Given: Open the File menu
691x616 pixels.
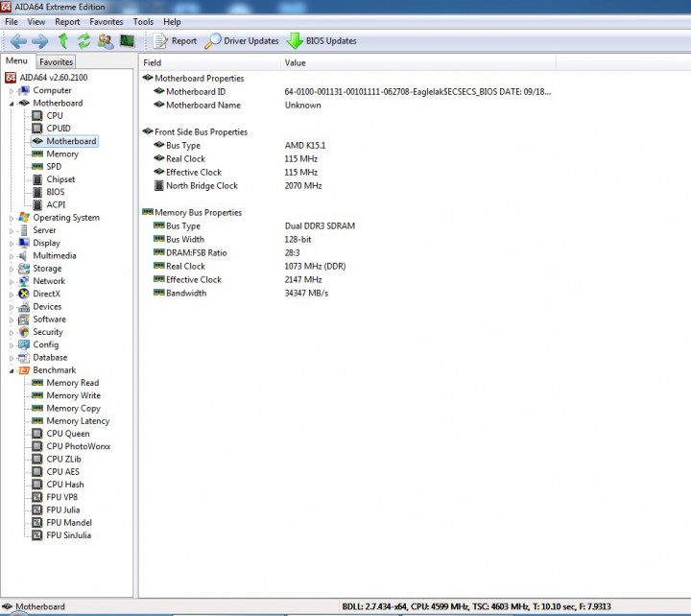Looking at the screenshot, I should click(x=12, y=22).
